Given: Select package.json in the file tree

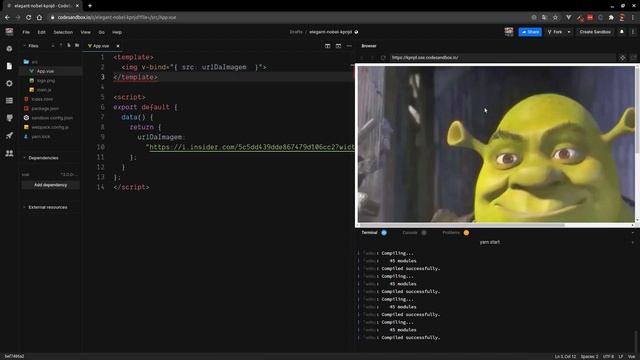Looking at the screenshot, I should pyautogui.click(x=45, y=109).
